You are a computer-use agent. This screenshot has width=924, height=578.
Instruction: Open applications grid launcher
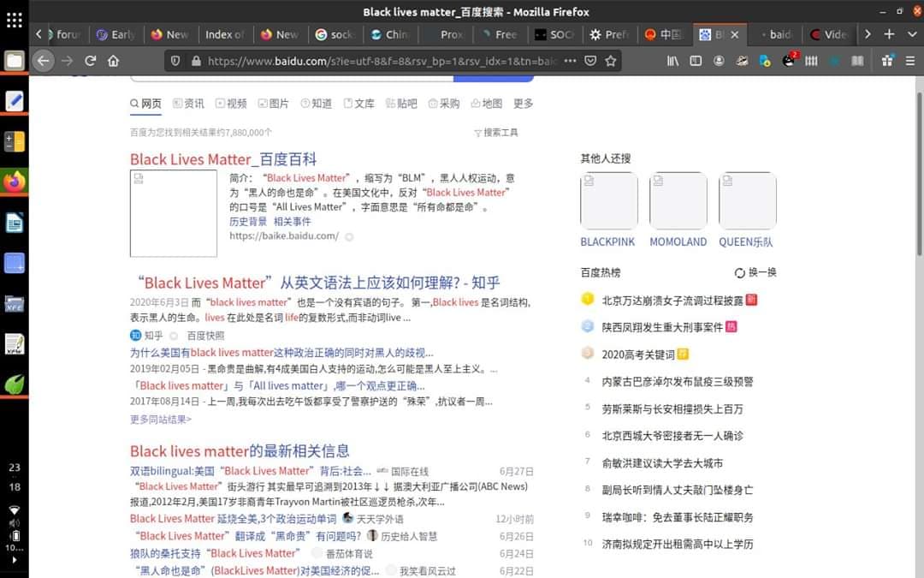tap(15, 20)
